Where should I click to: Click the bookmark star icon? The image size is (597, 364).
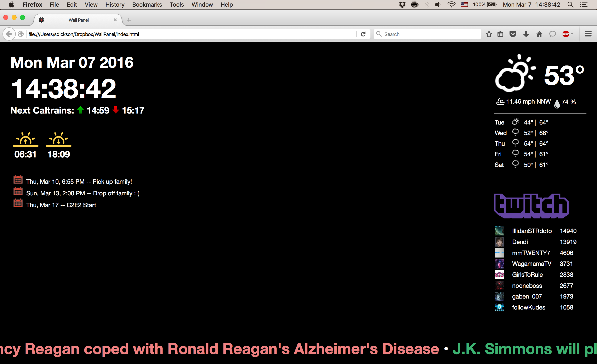coord(489,34)
